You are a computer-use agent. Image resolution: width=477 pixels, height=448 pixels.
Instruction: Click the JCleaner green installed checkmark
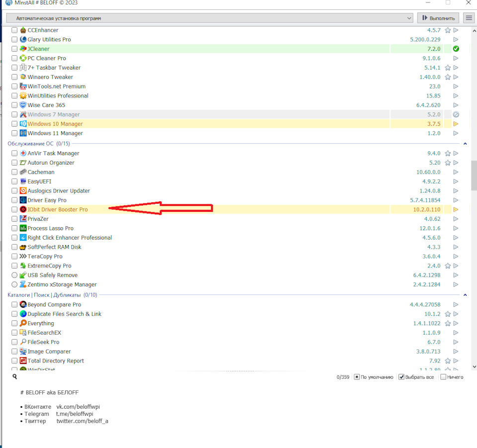[x=456, y=49]
